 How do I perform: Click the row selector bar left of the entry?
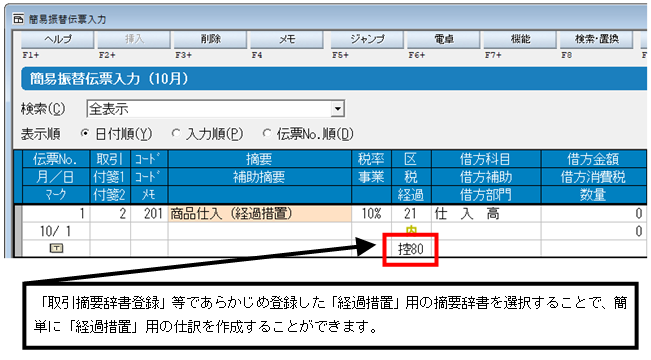[x=18, y=231]
